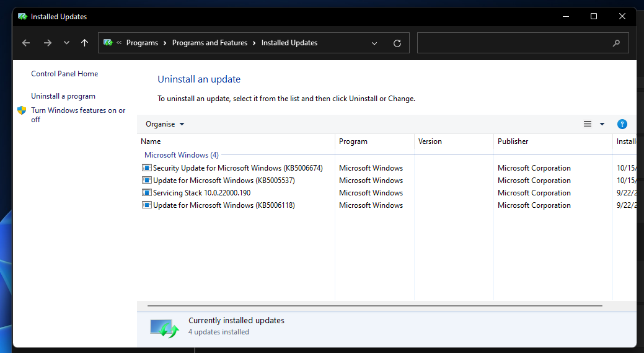Go up one level with the up arrow
The height and width of the screenshot is (353, 644).
click(x=85, y=43)
